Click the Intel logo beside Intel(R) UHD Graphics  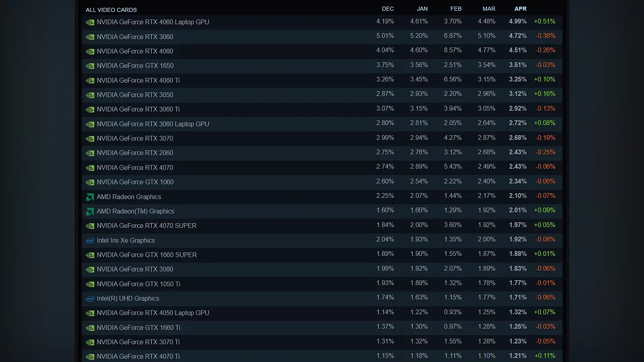coord(90,299)
